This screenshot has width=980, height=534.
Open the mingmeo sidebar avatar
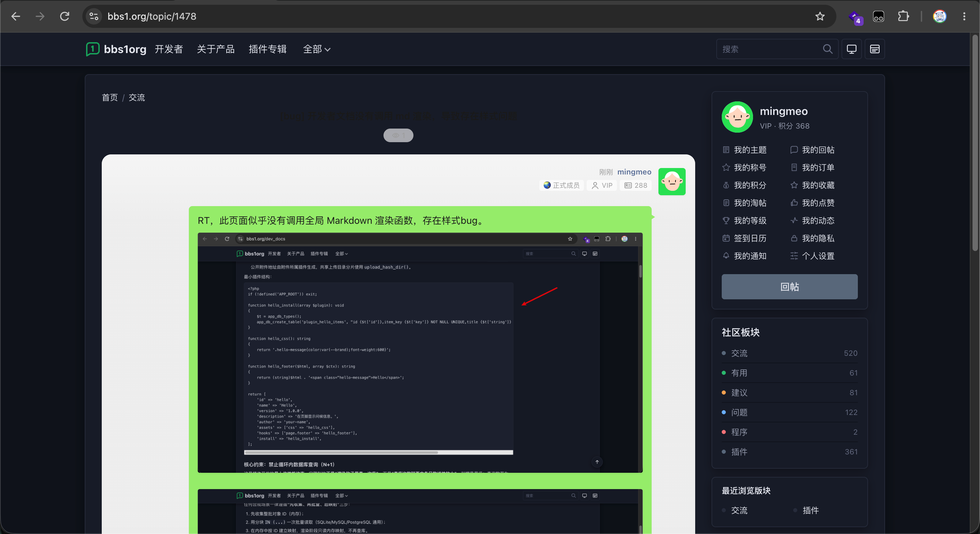(737, 117)
